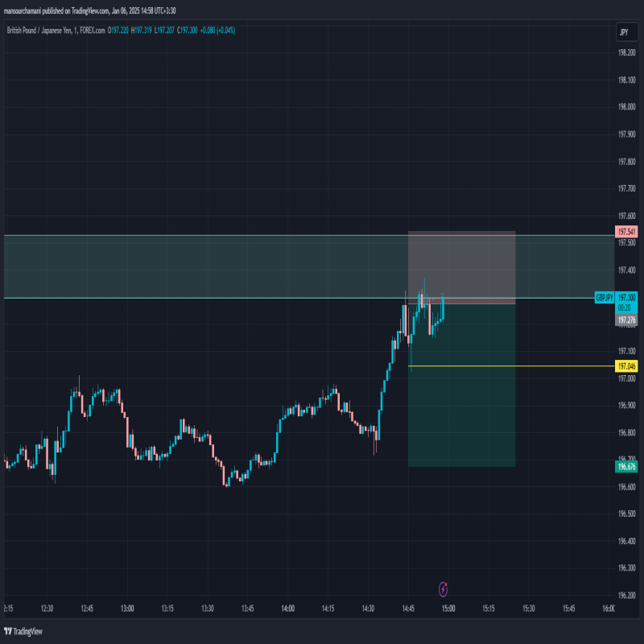Select the red stop-loss zone of short position
This screenshot has width=644, height=644.
coord(461,267)
